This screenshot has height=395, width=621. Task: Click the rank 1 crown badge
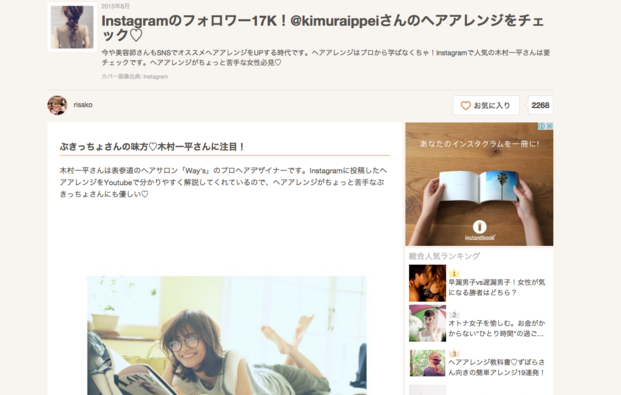(x=454, y=273)
